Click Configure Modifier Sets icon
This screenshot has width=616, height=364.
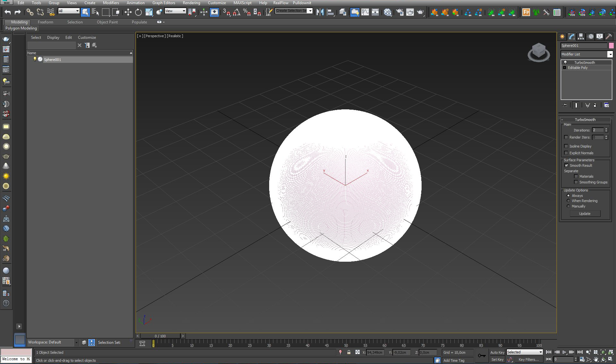coord(606,105)
